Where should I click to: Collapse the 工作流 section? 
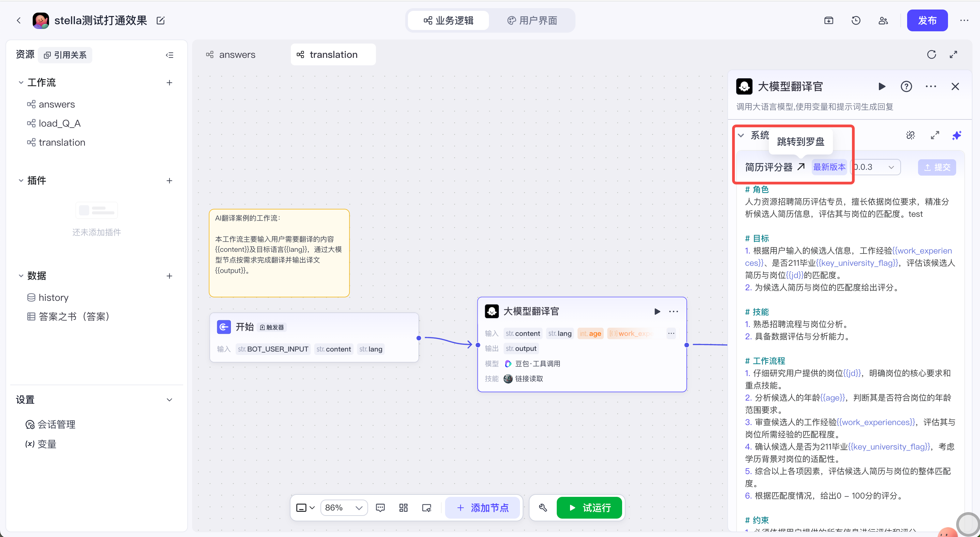coord(21,83)
